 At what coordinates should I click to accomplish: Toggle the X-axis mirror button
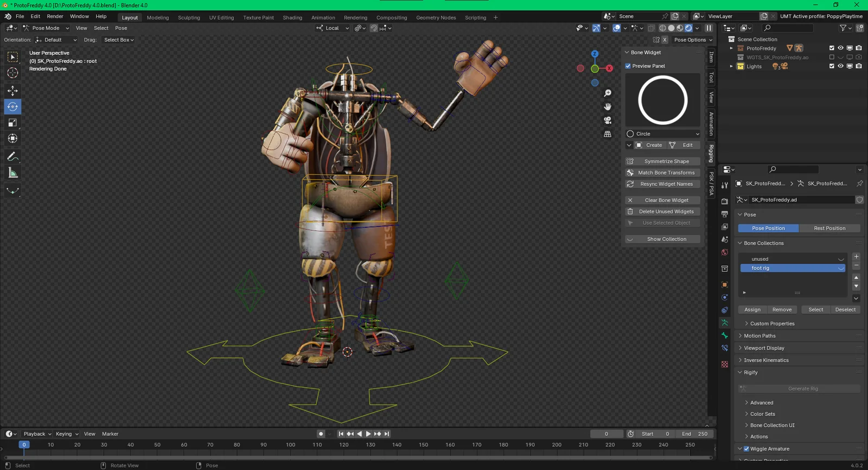point(665,40)
